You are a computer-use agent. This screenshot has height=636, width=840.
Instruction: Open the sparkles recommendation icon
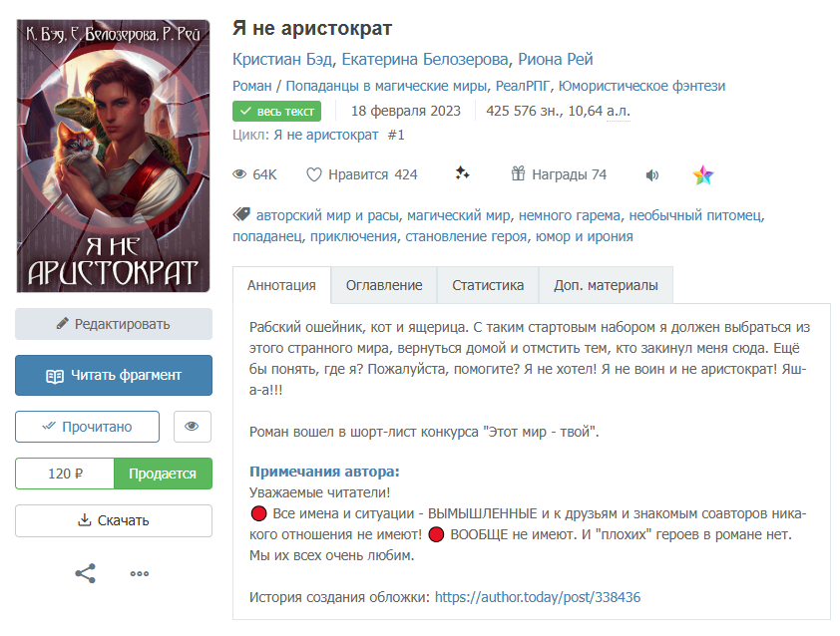click(x=462, y=172)
